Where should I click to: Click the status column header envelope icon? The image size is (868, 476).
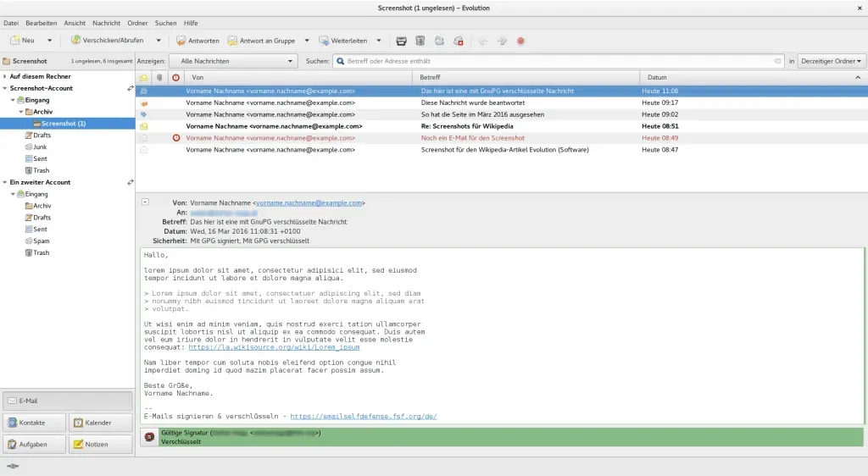tap(143, 77)
